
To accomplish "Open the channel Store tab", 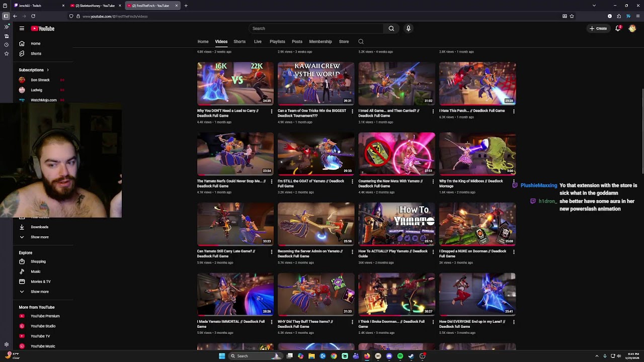I will point(344,42).
